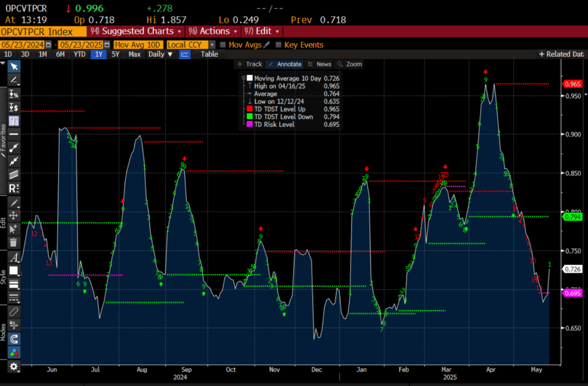The width and height of the screenshot is (588, 386).
Task: Toggle Annotate mode
Action: pos(285,64)
